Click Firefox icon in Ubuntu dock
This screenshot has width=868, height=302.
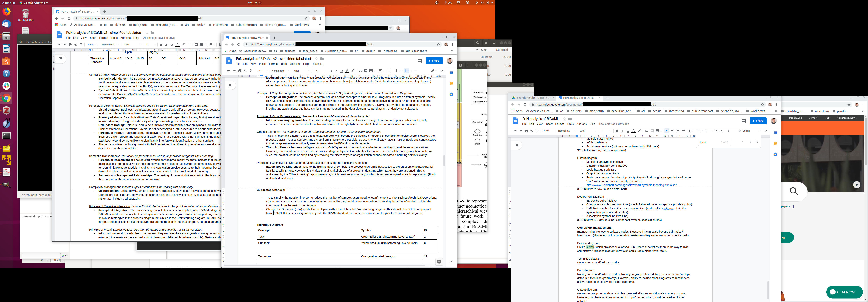coord(6,12)
